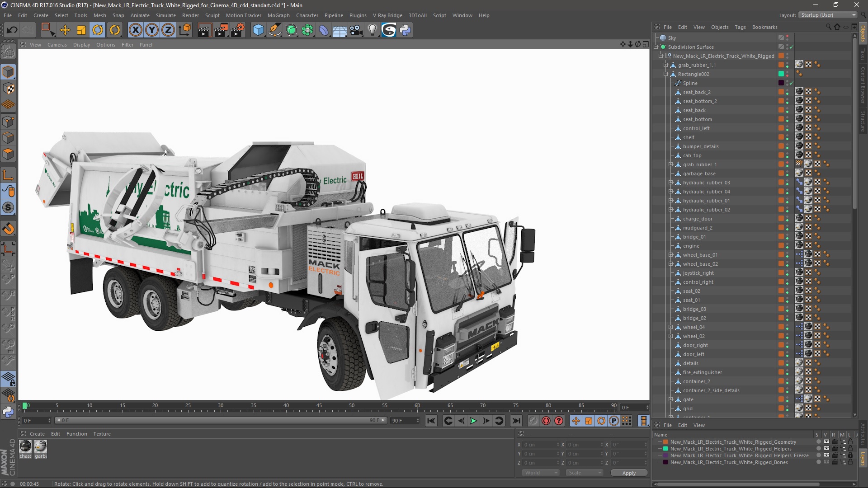
Task: Click the X position input field
Action: pos(541,445)
